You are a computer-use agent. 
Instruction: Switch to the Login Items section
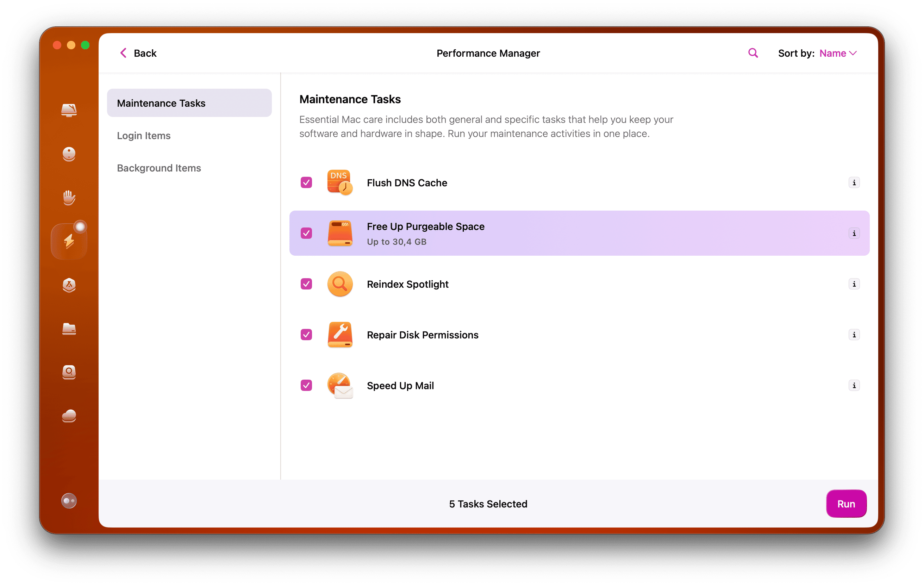(x=144, y=136)
